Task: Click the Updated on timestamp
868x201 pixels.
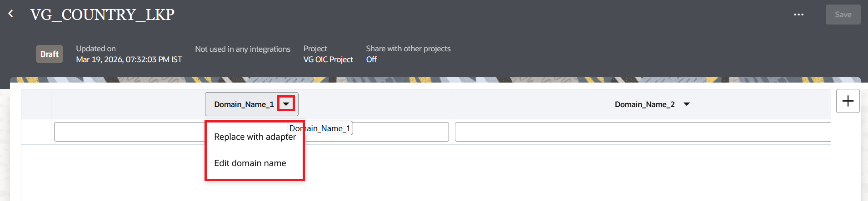Action: (x=129, y=59)
